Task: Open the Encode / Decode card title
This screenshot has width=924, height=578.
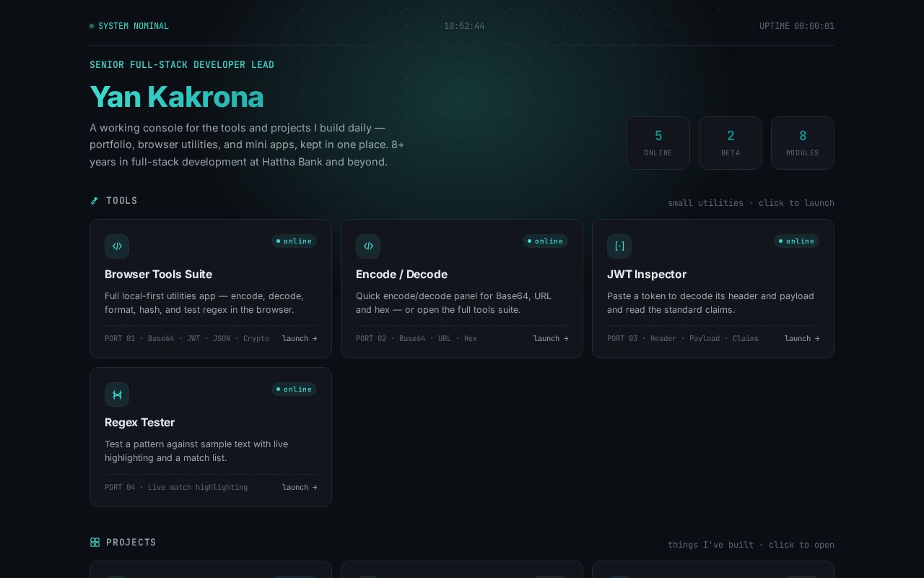Action: pyautogui.click(x=401, y=275)
